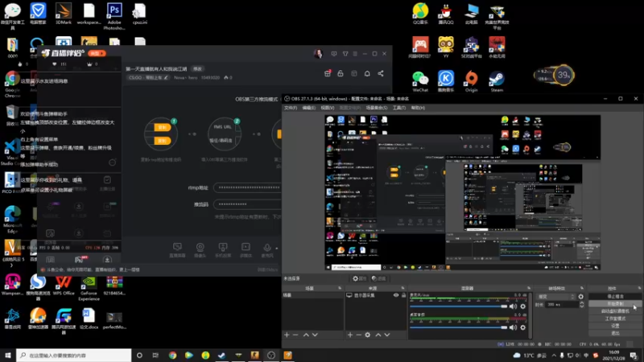Open the 视图(V) menu in OBS
This screenshot has height=362, width=644.
click(328, 108)
